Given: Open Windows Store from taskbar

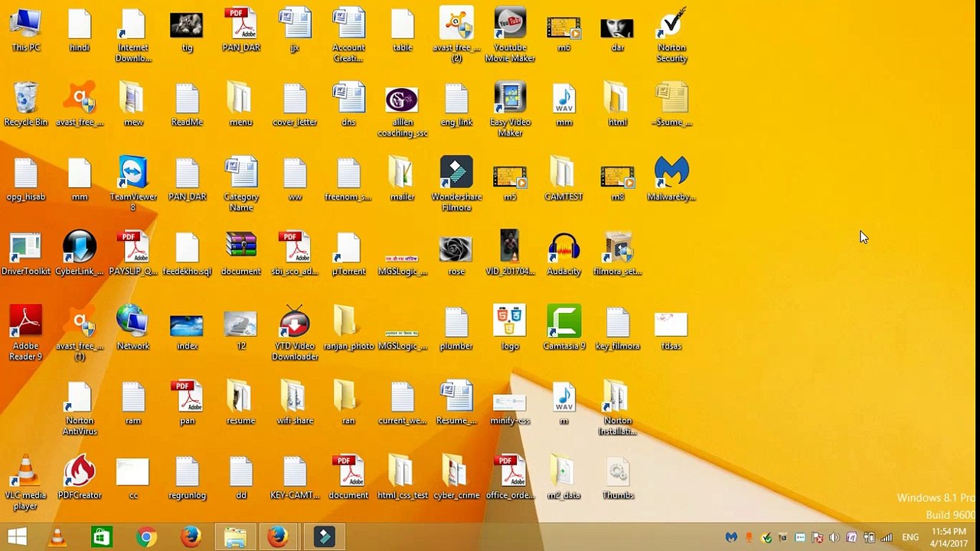Looking at the screenshot, I should [x=102, y=537].
